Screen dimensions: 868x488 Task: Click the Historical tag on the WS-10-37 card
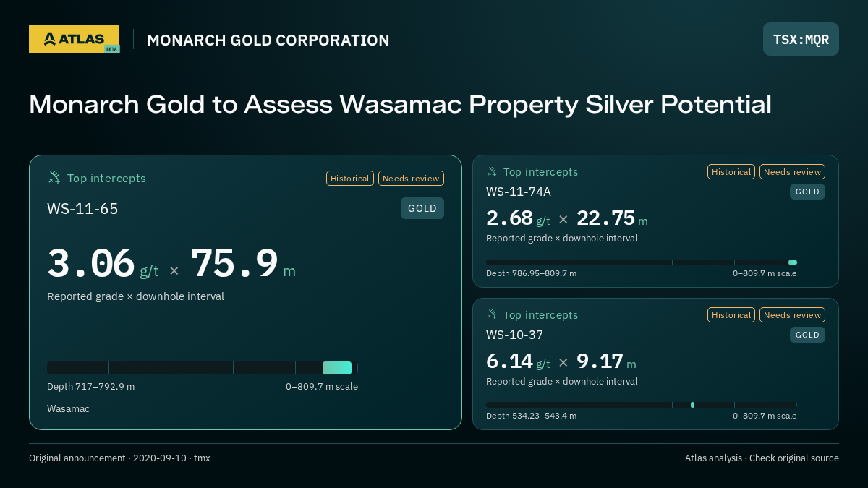(731, 314)
